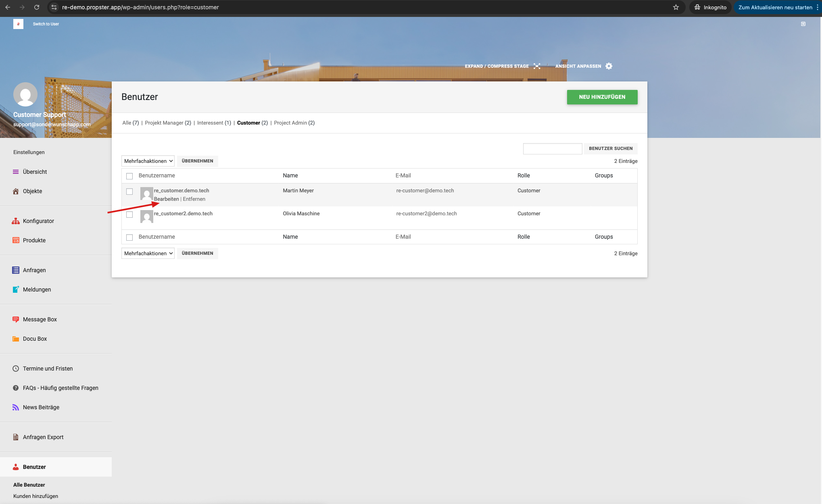Click the Konfigurator hierarchy icon
Image resolution: width=822 pixels, height=504 pixels.
[x=16, y=221]
